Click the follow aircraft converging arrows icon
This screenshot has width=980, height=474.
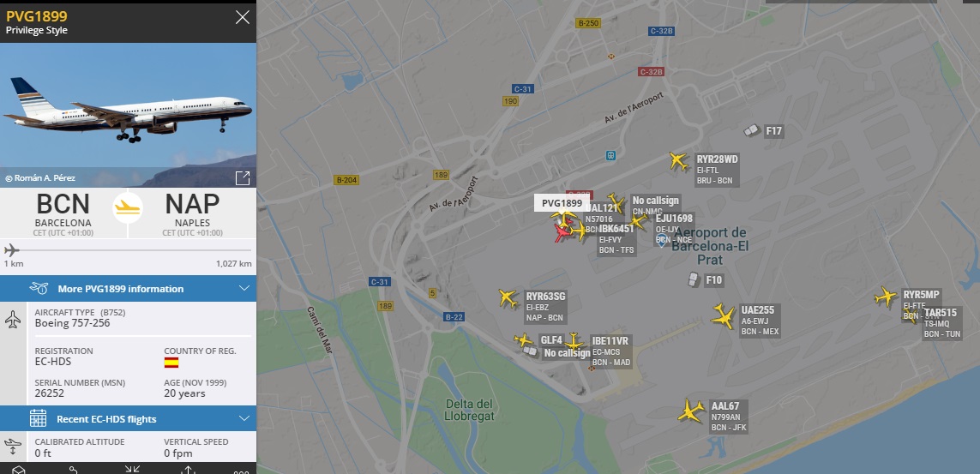[x=132, y=470]
